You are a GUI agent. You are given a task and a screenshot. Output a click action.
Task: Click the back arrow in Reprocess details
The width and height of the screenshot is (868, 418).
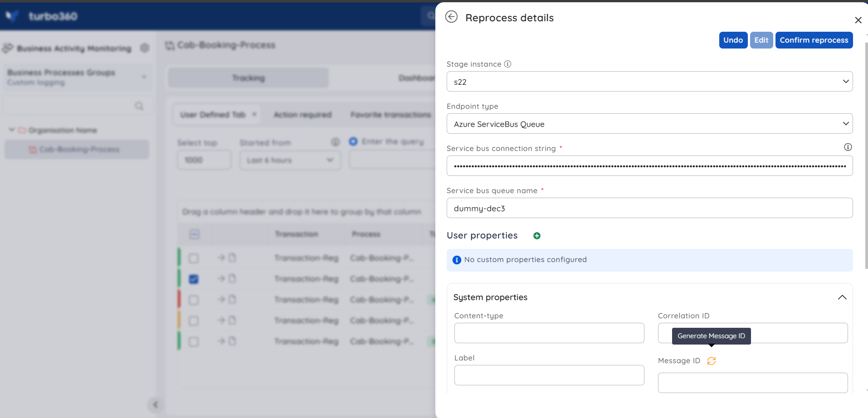point(451,17)
